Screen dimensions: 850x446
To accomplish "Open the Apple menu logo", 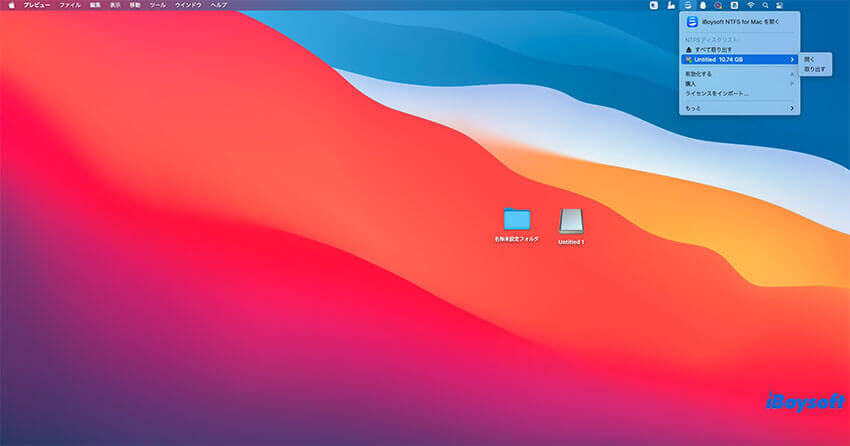I will [x=12, y=5].
